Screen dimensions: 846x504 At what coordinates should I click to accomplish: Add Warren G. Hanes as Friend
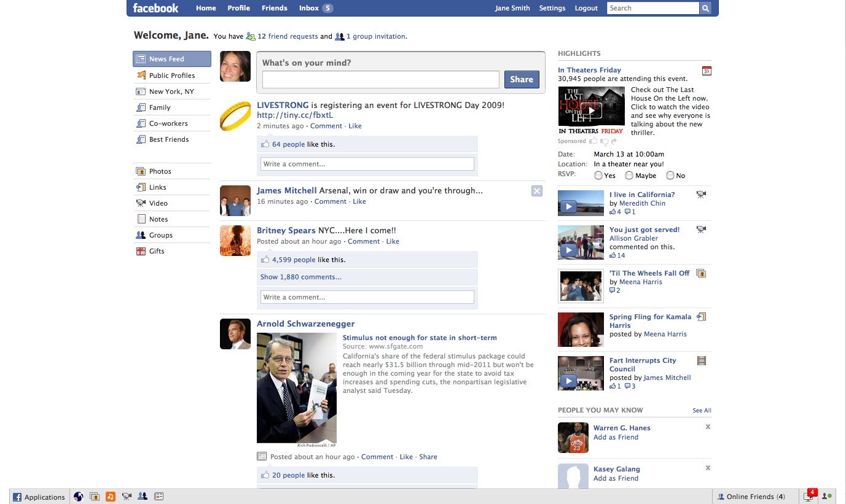tap(616, 437)
